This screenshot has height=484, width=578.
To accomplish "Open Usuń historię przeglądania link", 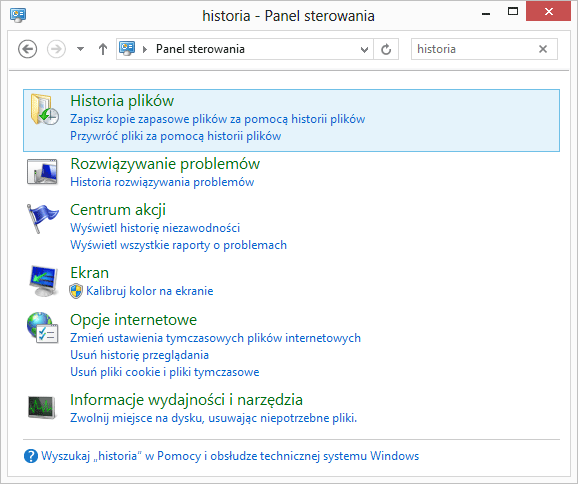I will [x=139, y=355].
